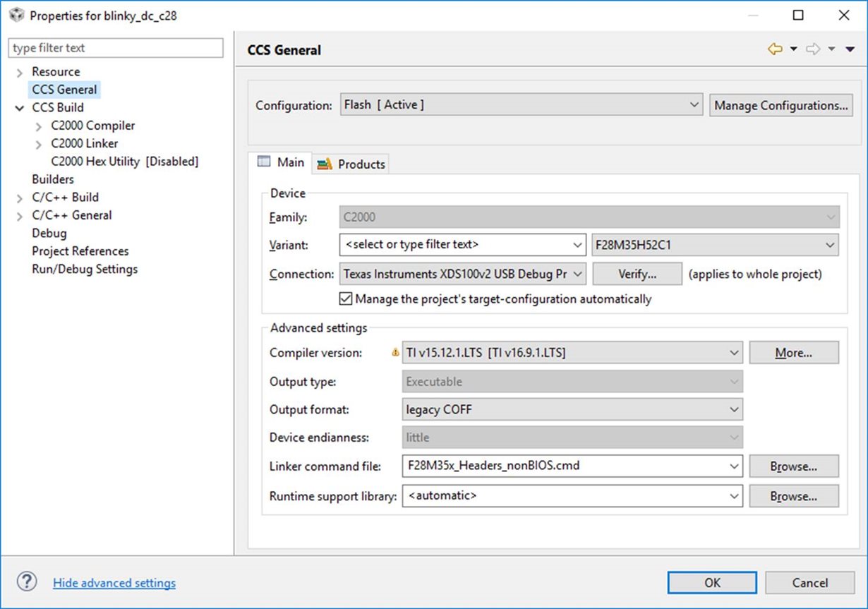The image size is (868, 609).
Task: Click the help question mark icon
Action: [x=27, y=582]
